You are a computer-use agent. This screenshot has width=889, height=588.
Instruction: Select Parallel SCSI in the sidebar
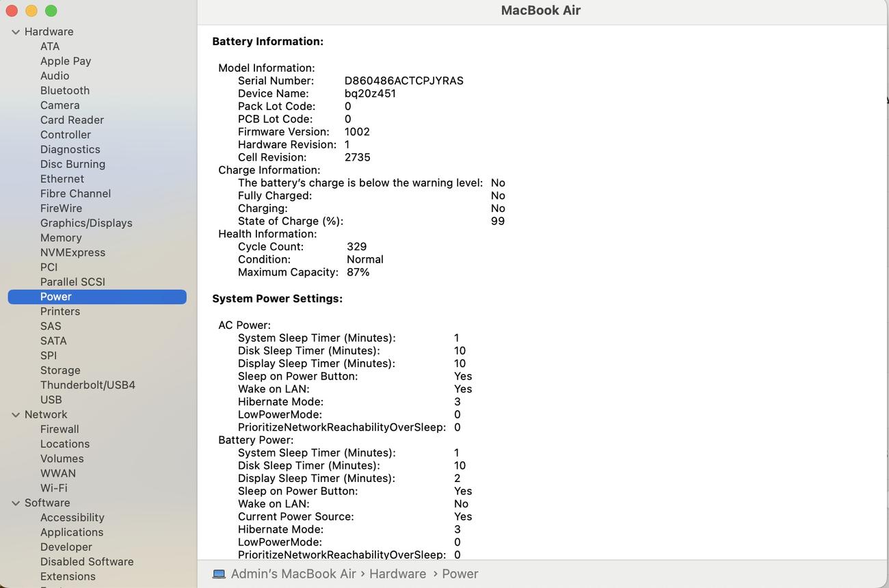coord(72,282)
